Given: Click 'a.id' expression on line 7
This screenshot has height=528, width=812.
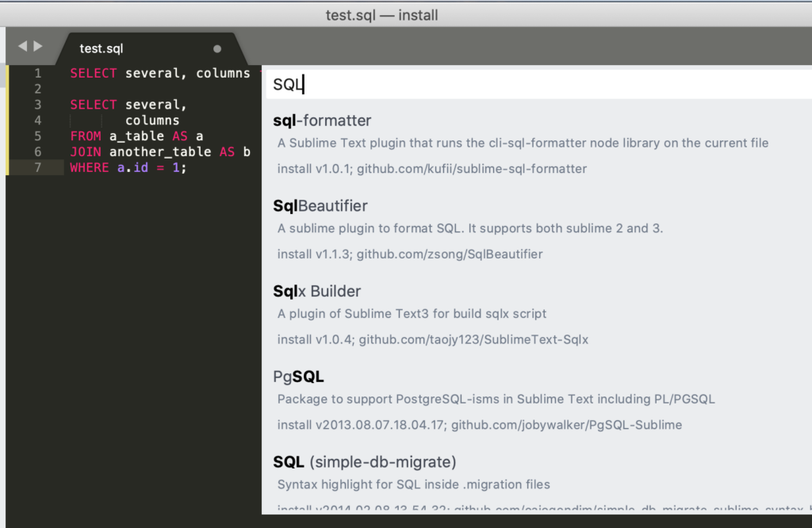Looking at the screenshot, I should [x=132, y=168].
